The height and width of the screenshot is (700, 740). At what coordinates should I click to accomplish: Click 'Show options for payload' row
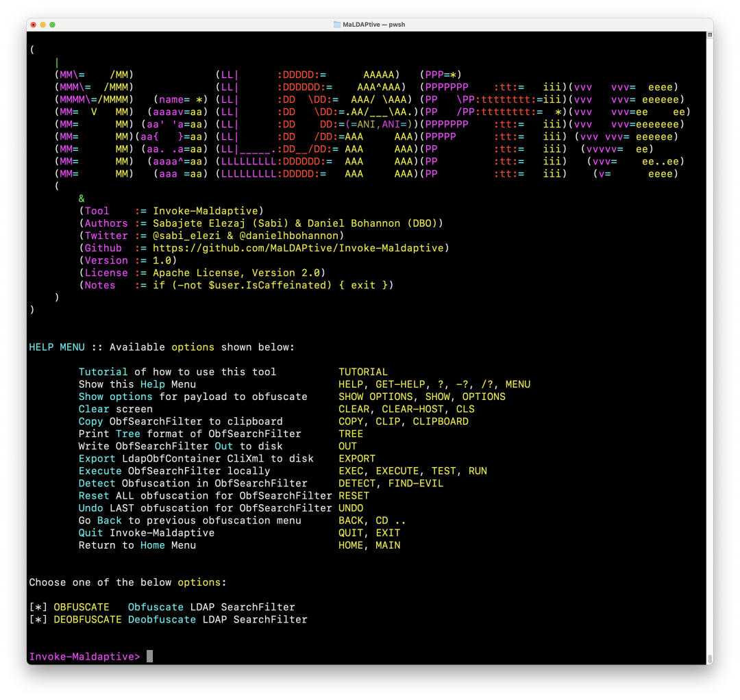point(193,397)
